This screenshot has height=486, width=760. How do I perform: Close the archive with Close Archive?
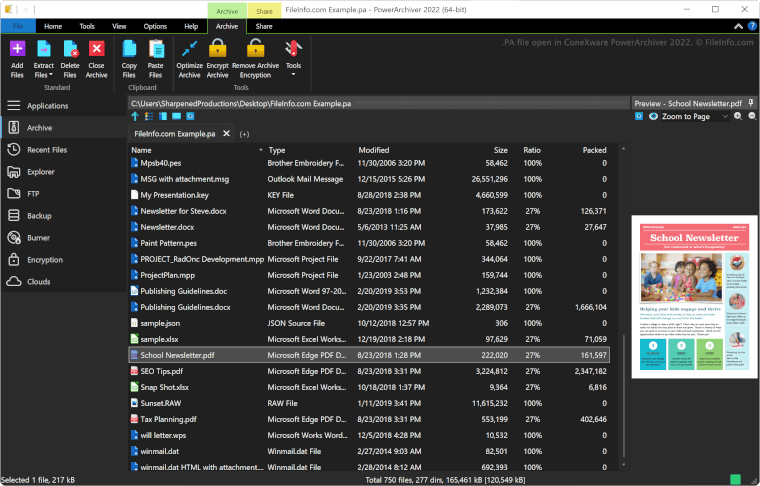(x=96, y=50)
